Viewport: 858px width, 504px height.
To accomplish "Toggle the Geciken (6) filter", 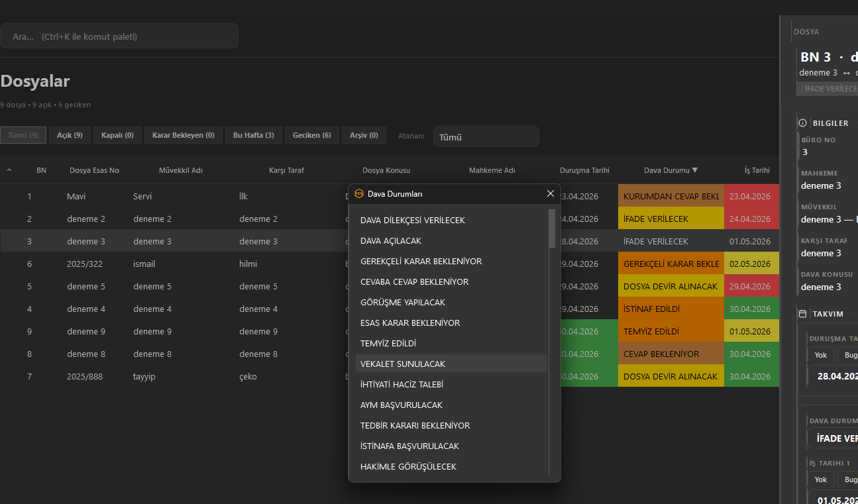I will (x=312, y=135).
